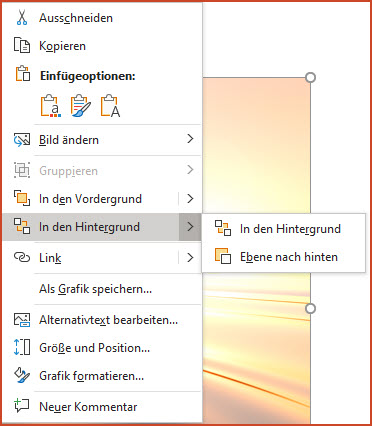Click the Alternativtext bearbeiten icon
This screenshot has width=372, height=426.
[22, 320]
